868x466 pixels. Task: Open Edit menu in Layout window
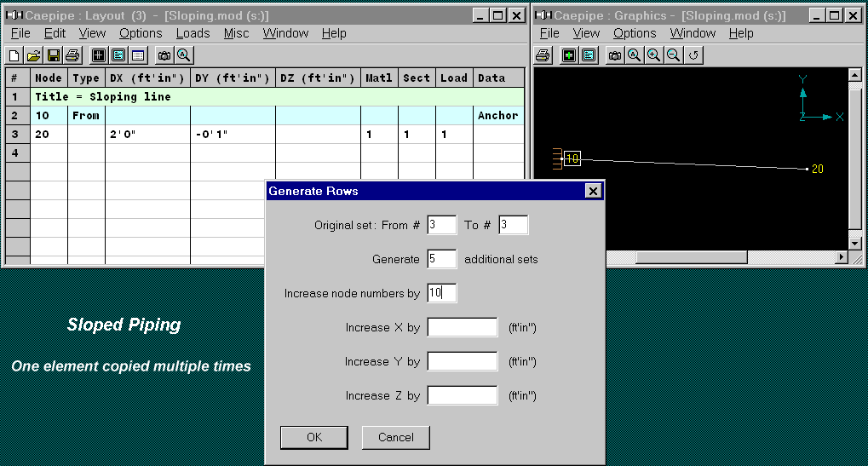point(55,33)
